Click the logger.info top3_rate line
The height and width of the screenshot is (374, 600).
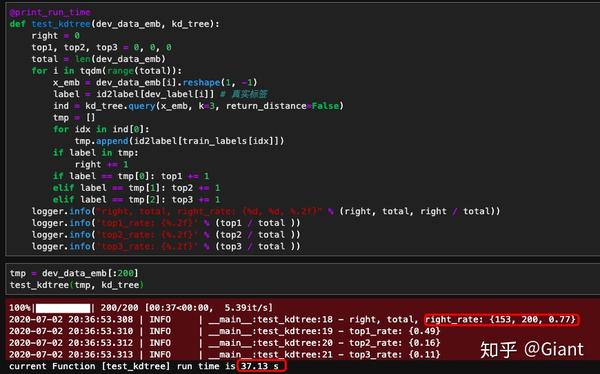tap(166, 246)
